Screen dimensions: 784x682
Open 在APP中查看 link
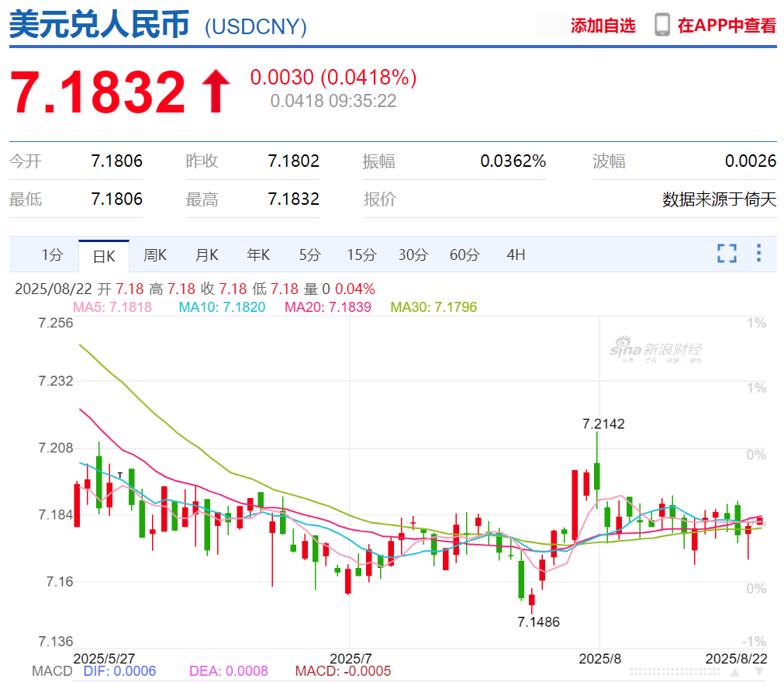[726, 26]
